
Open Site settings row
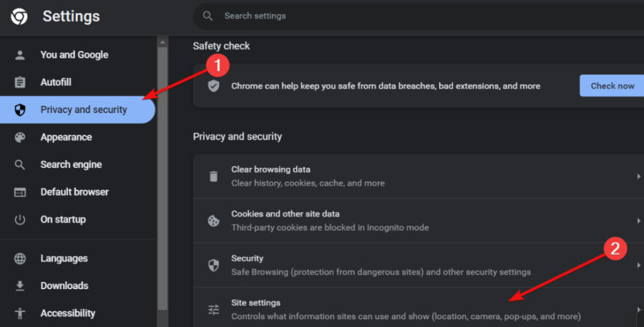tap(405, 309)
